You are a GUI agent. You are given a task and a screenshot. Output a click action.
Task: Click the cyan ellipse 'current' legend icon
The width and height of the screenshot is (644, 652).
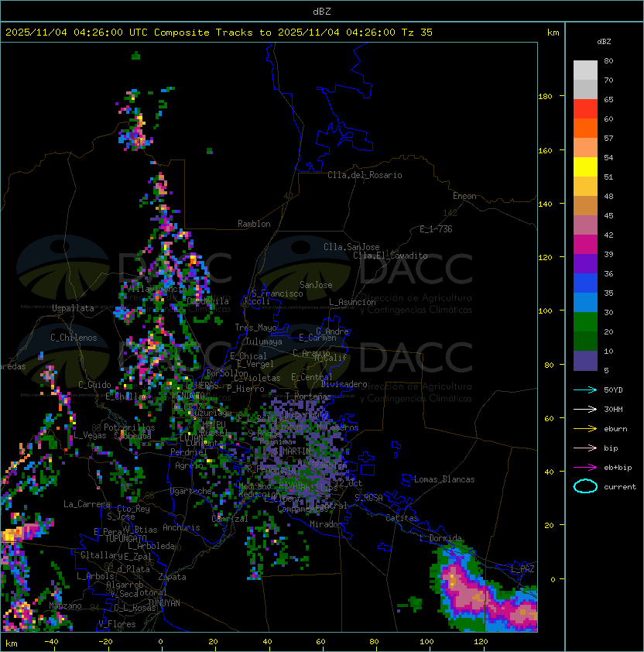point(585,486)
